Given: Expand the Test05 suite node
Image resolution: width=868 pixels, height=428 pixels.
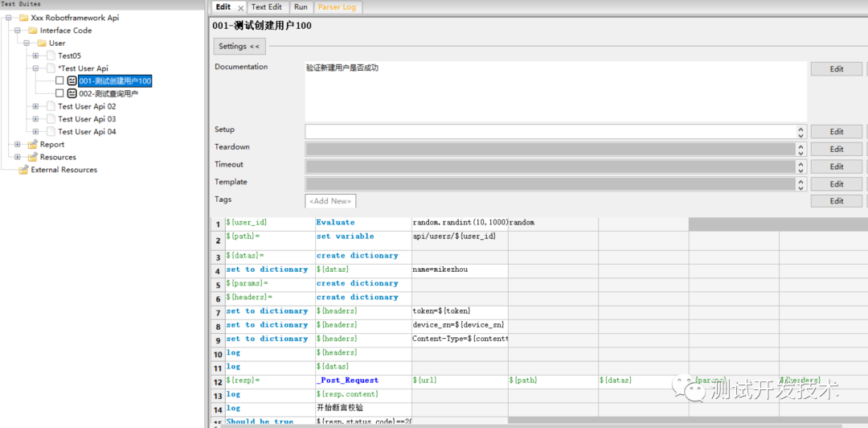Looking at the screenshot, I should pos(35,56).
